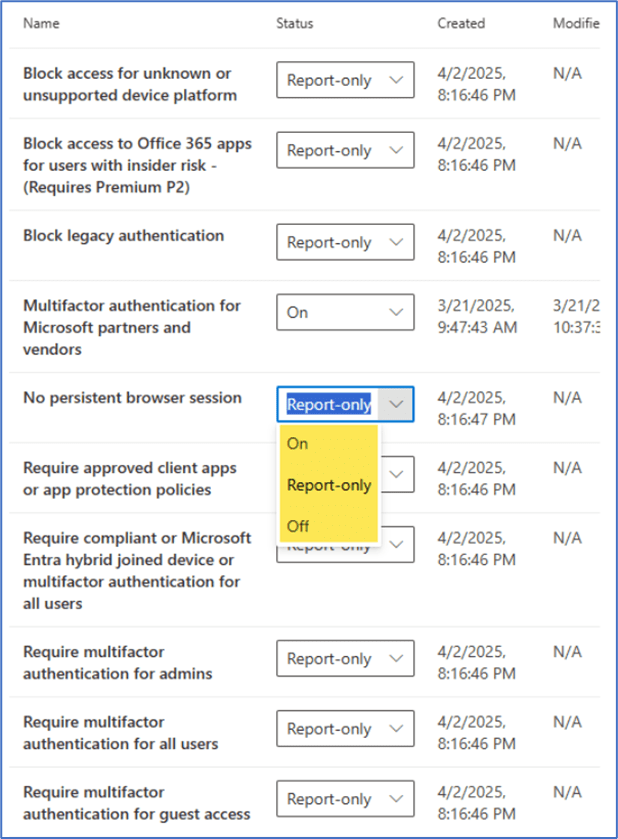This screenshot has height=839, width=618.
Task: Open 'Require multifactor authentication for admins' policy
Action: point(118,662)
